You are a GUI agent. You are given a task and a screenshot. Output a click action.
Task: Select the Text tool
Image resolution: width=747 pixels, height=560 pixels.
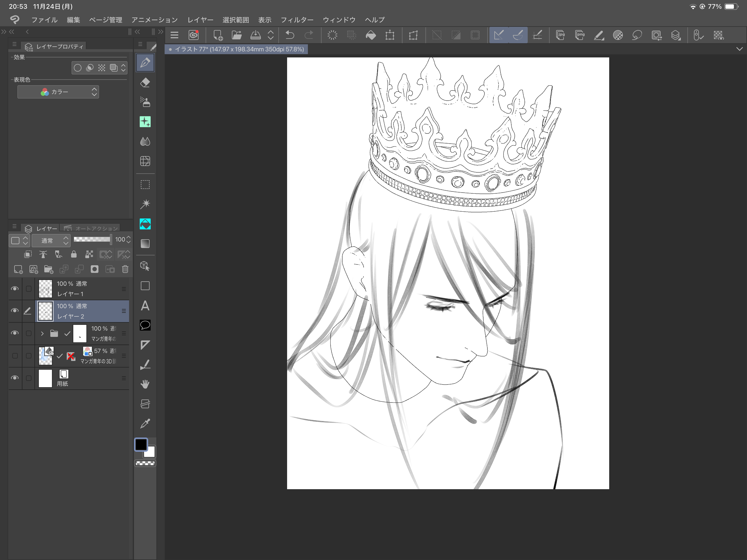tap(145, 306)
